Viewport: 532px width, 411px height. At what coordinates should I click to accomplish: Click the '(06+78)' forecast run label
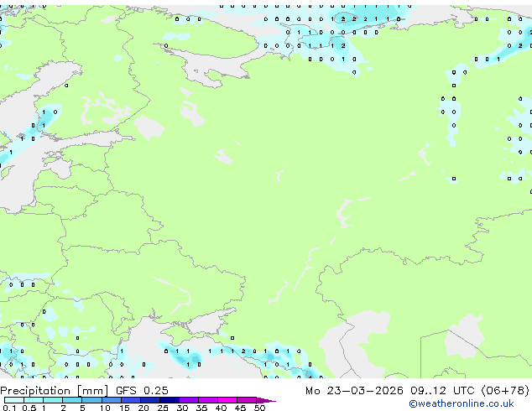click(x=505, y=391)
